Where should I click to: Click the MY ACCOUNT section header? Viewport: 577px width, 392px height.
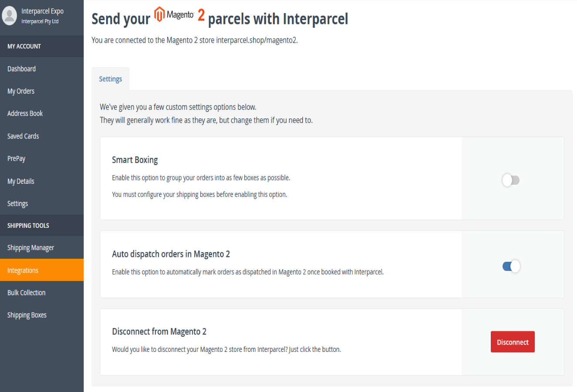tap(24, 46)
